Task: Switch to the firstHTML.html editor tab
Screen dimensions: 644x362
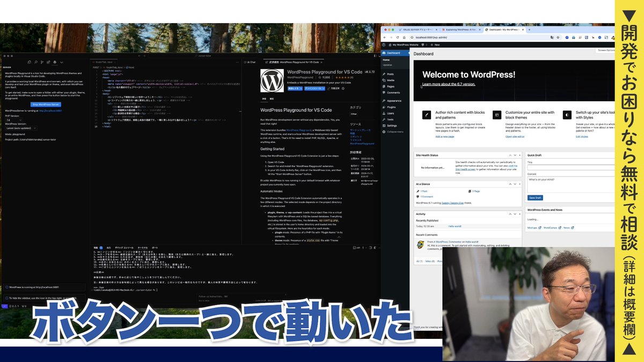Action: point(103,62)
